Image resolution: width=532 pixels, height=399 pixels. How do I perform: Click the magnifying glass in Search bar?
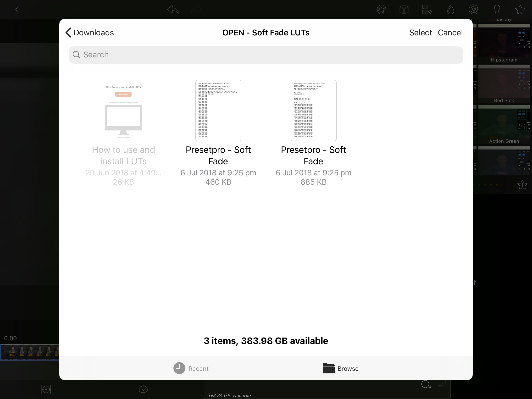[77, 55]
